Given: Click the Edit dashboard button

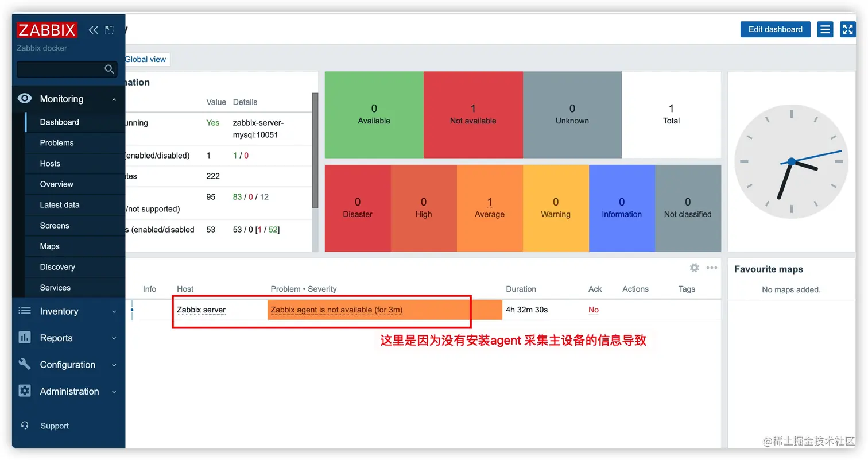Looking at the screenshot, I should click(x=775, y=29).
